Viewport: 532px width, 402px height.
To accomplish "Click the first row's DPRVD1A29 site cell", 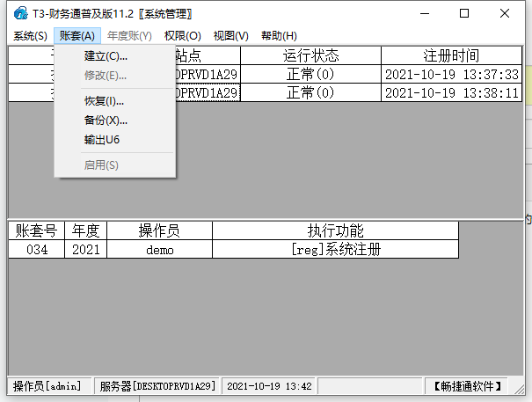I will pyautogui.click(x=208, y=74).
